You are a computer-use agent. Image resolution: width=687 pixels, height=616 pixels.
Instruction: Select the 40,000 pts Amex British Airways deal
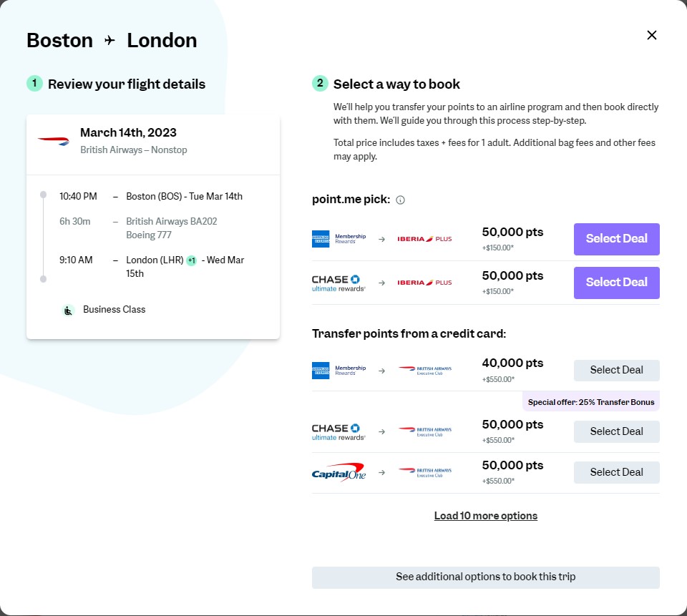click(616, 370)
